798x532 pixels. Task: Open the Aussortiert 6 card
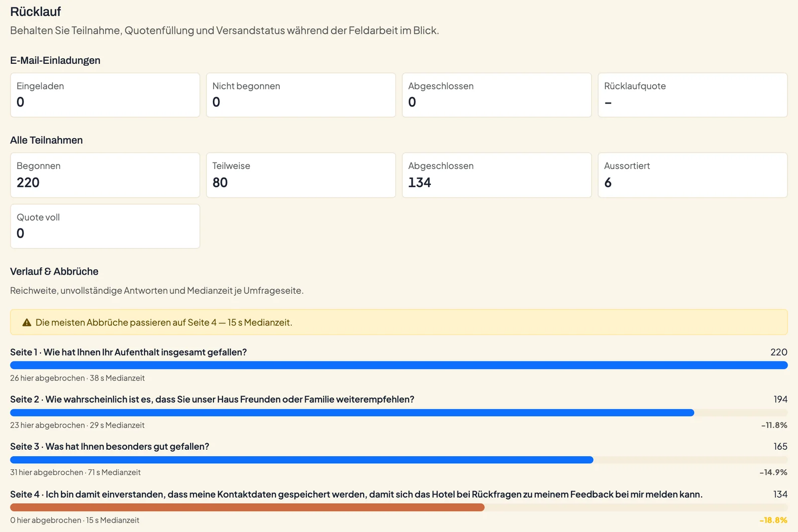point(693,175)
